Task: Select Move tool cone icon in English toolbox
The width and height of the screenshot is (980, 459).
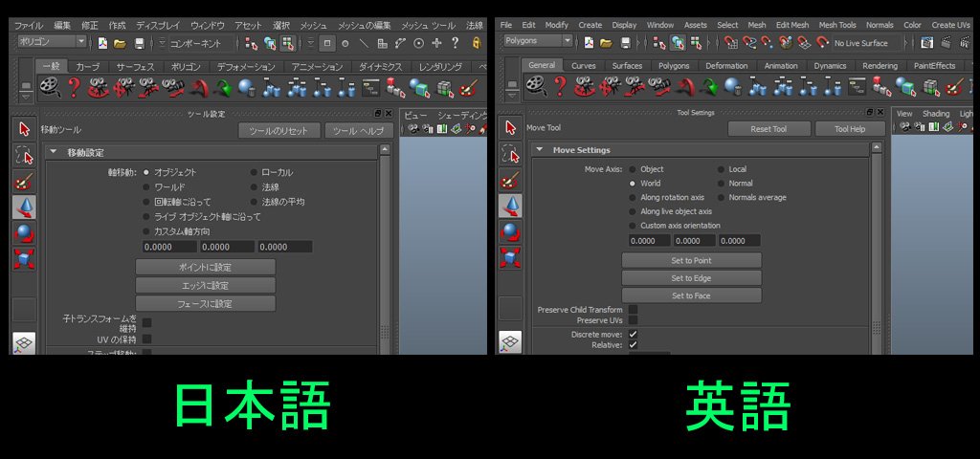Action: tap(511, 206)
